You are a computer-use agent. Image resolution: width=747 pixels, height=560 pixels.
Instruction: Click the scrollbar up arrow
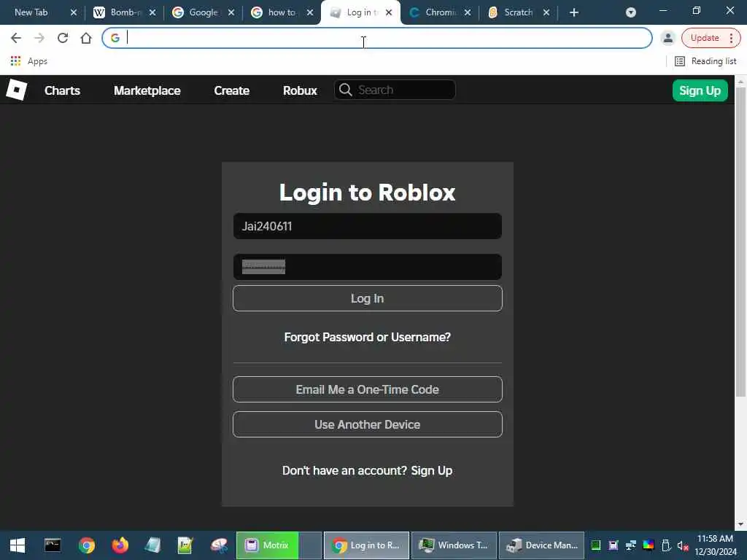click(x=740, y=81)
